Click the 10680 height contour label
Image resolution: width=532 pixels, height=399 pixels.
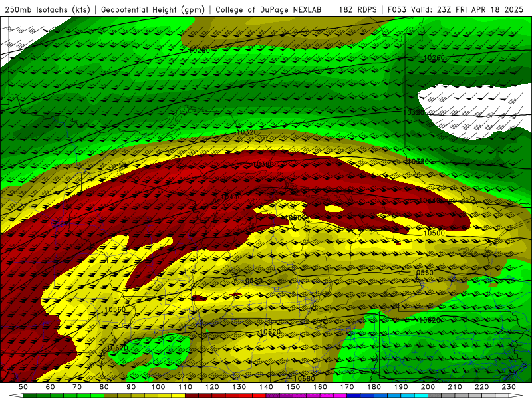[x=304, y=378]
